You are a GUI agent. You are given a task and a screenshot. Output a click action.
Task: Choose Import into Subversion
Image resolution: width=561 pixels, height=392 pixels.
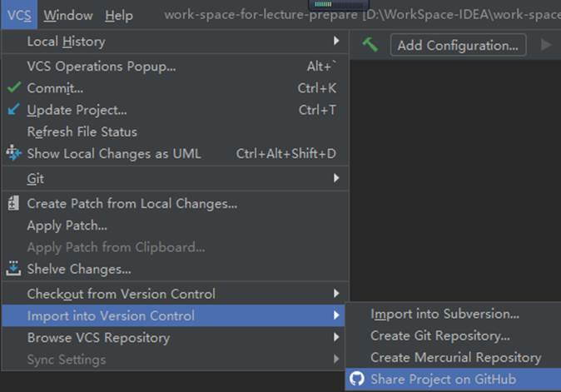pyautogui.click(x=444, y=314)
